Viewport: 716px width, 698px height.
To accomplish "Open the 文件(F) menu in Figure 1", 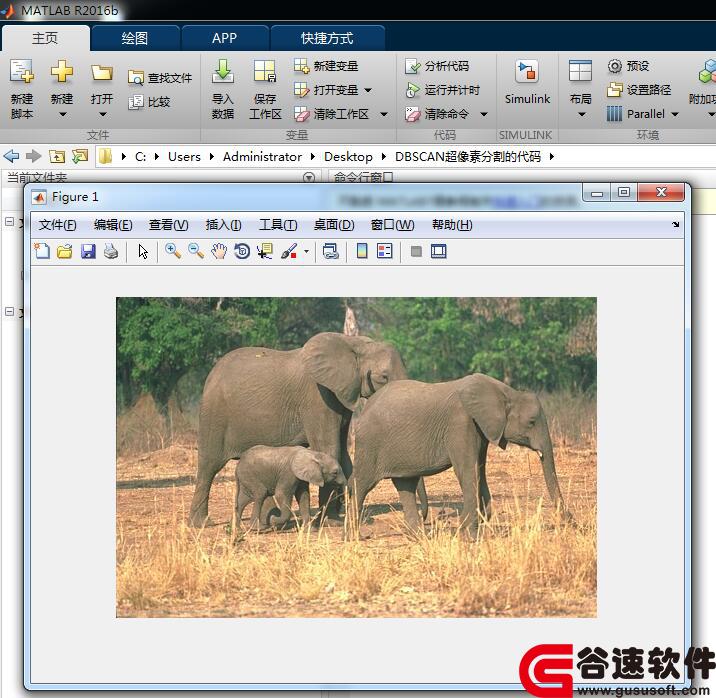I will coord(57,225).
